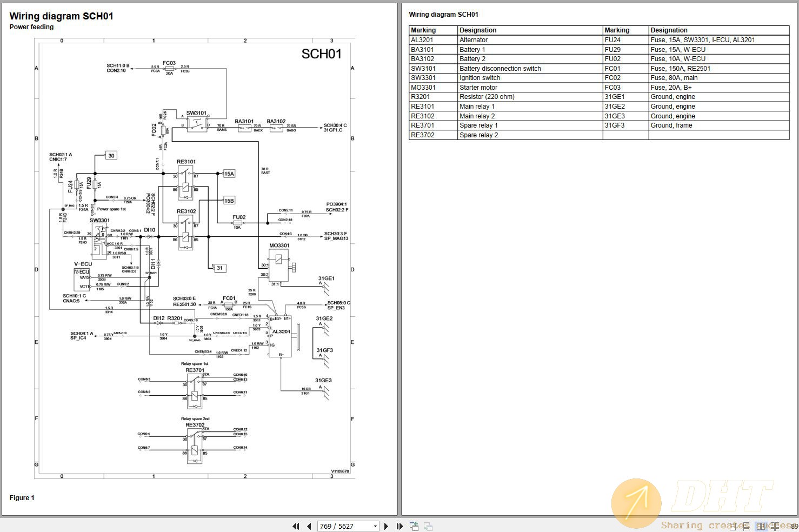Click the 'Fuse, 150A, RE2501' cell
The height and width of the screenshot is (532, 799).
(719, 69)
